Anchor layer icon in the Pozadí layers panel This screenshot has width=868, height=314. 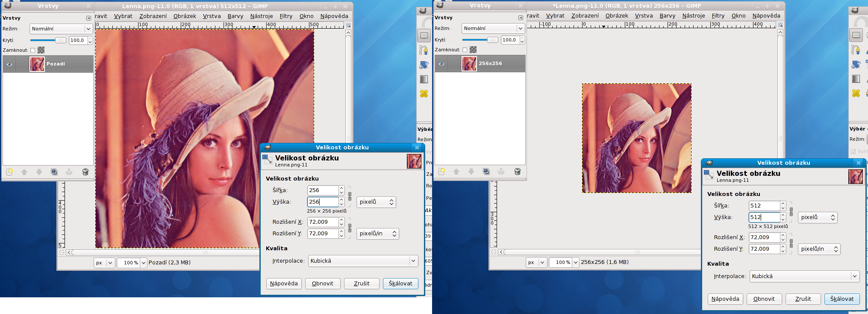pyautogui.click(x=69, y=172)
